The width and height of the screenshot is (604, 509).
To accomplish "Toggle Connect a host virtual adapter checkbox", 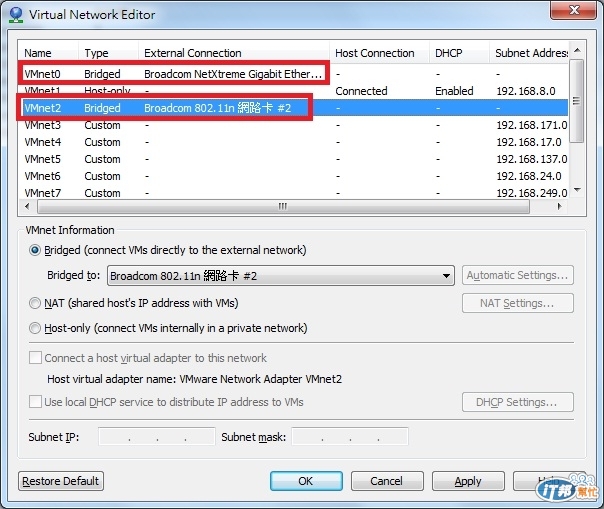I will tap(35, 358).
